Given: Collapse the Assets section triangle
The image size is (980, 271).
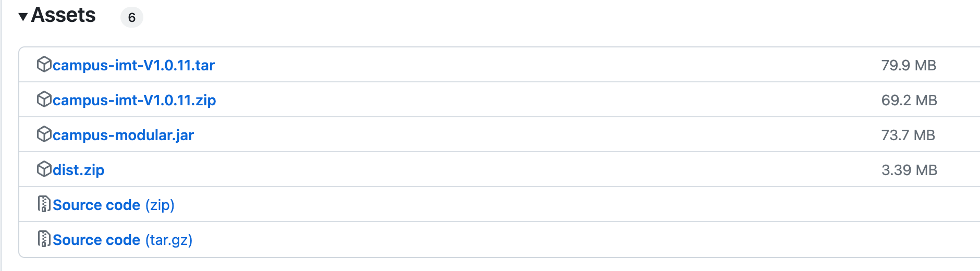Looking at the screenshot, I should [23, 17].
